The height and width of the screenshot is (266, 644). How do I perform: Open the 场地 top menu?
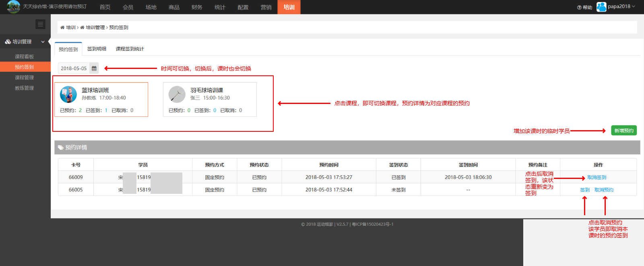(151, 7)
